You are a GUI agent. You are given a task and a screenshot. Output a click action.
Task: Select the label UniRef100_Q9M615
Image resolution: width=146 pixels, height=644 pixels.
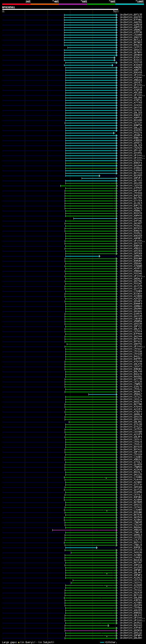coord(131,256)
